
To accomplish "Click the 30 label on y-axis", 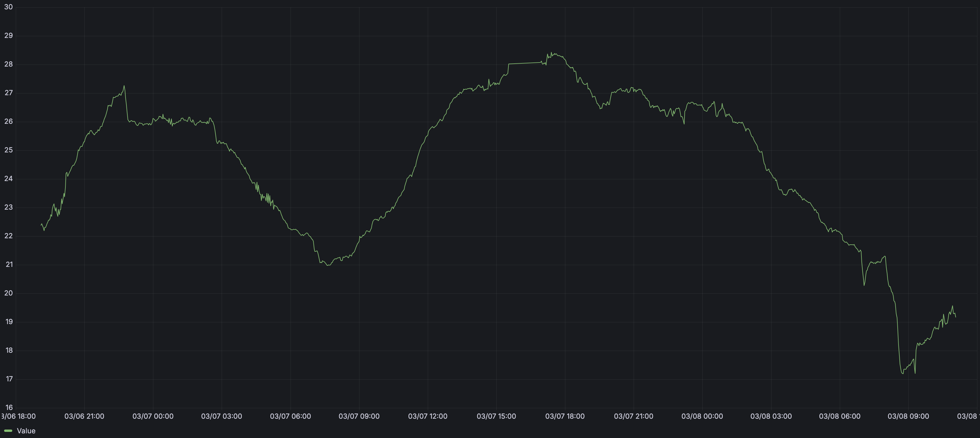I will coord(8,7).
